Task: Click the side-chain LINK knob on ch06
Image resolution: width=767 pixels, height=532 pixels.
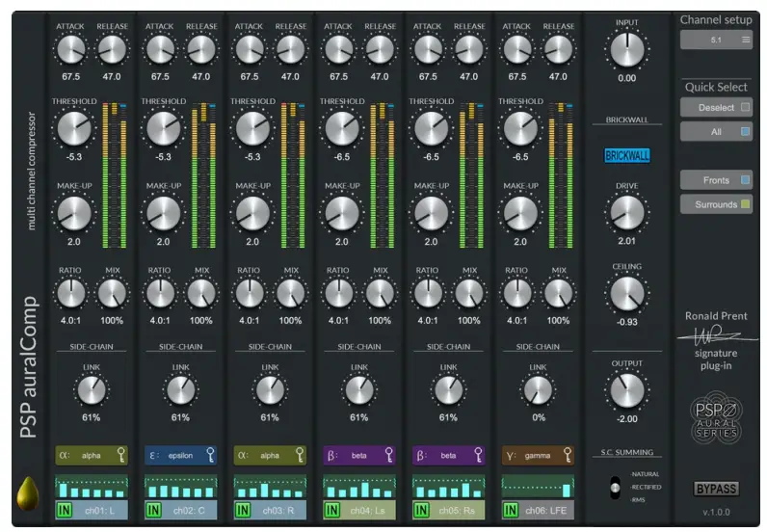Action: [538, 390]
